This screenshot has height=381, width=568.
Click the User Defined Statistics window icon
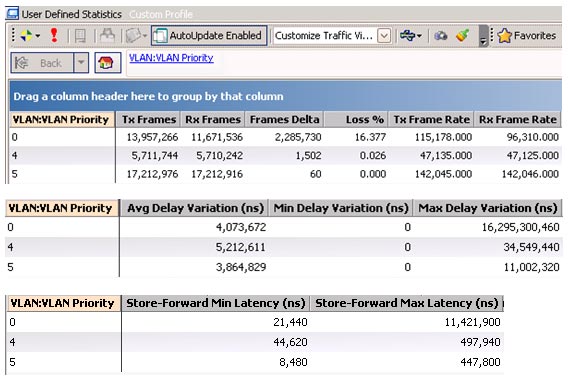pyautogui.click(x=12, y=14)
